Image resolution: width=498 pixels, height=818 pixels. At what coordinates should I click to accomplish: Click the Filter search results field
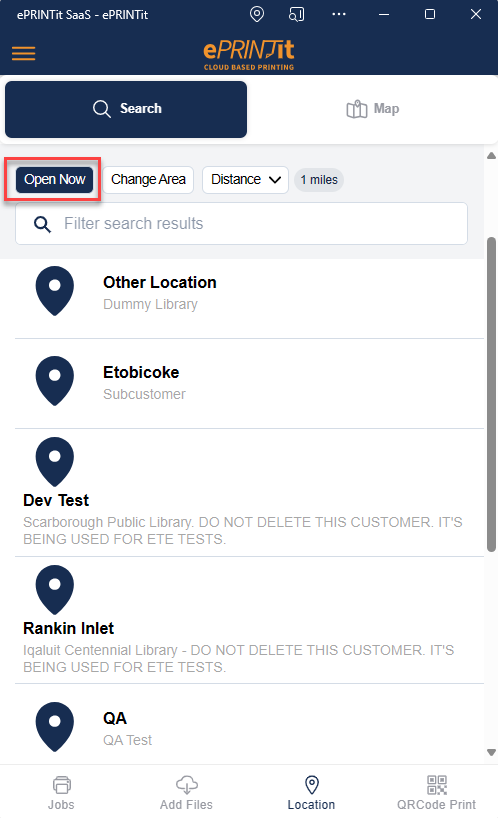(241, 224)
